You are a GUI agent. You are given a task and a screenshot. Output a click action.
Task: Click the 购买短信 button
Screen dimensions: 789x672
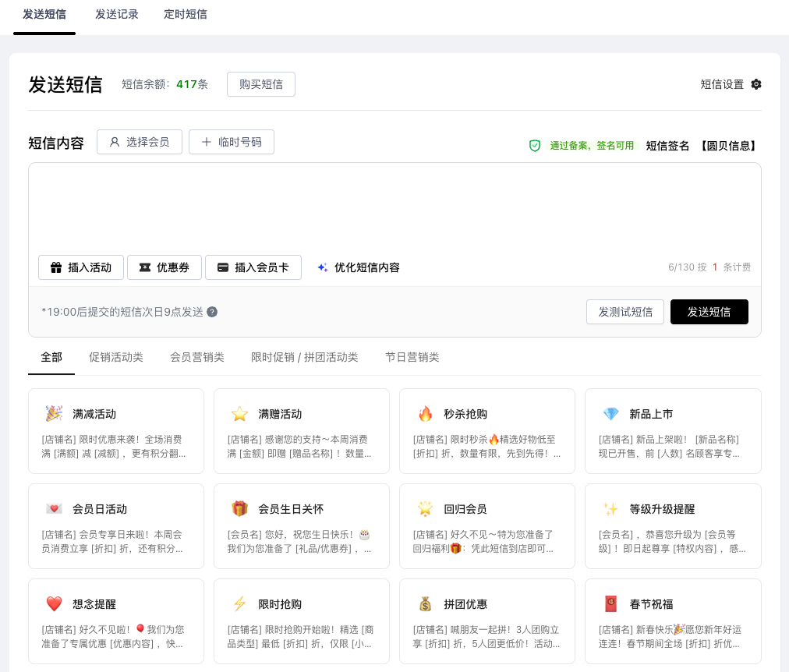[x=261, y=84]
